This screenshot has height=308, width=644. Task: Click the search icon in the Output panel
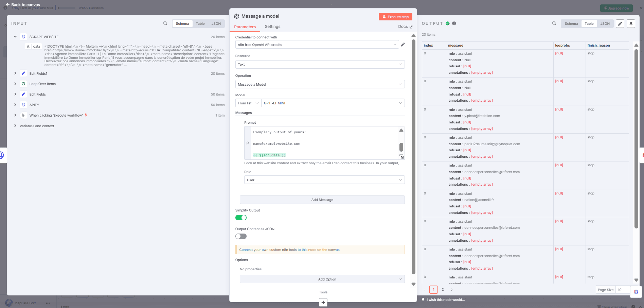click(554, 23)
